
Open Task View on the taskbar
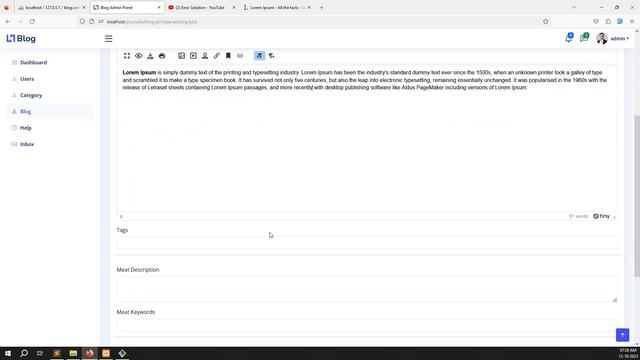pyautogui.click(x=40, y=353)
